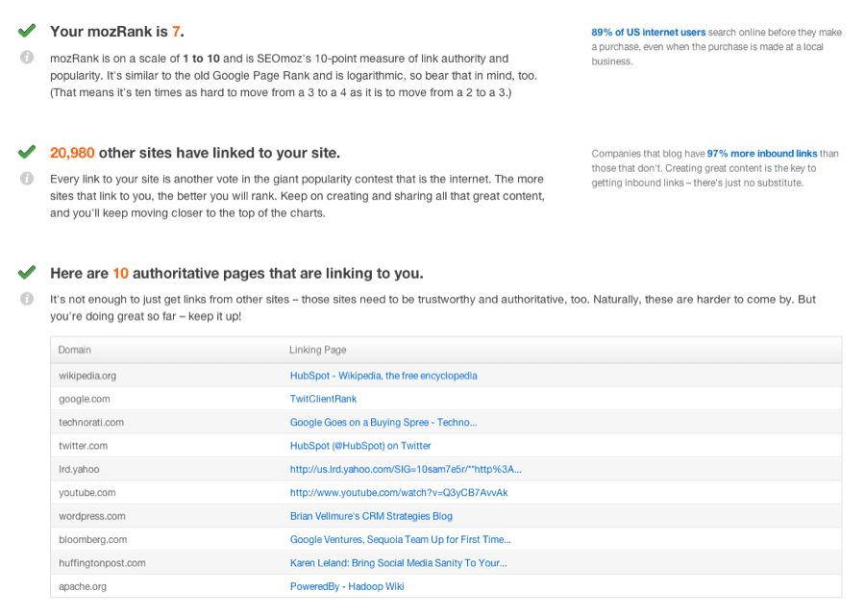Click the checkmark next to the 20,980 links heading

tap(26, 151)
